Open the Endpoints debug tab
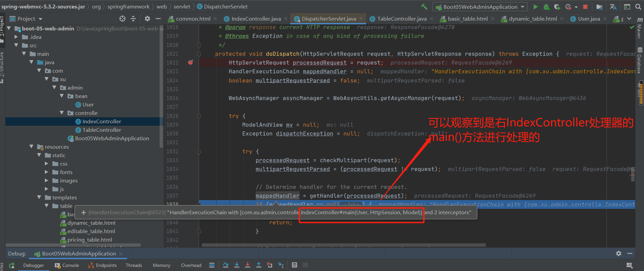 click(x=103, y=265)
